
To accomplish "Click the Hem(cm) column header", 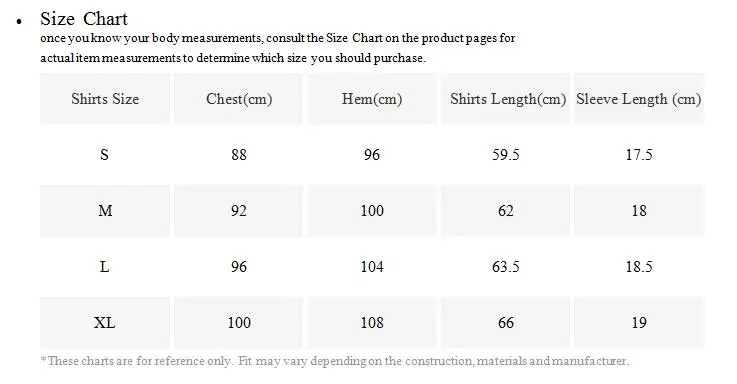I will click(372, 99).
